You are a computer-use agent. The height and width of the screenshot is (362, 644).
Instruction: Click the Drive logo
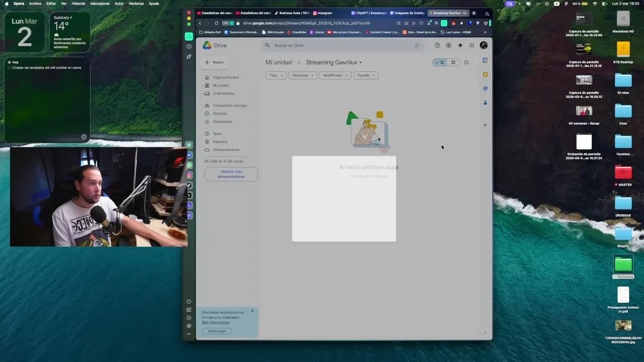pyautogui.click(x=215, y=45)
